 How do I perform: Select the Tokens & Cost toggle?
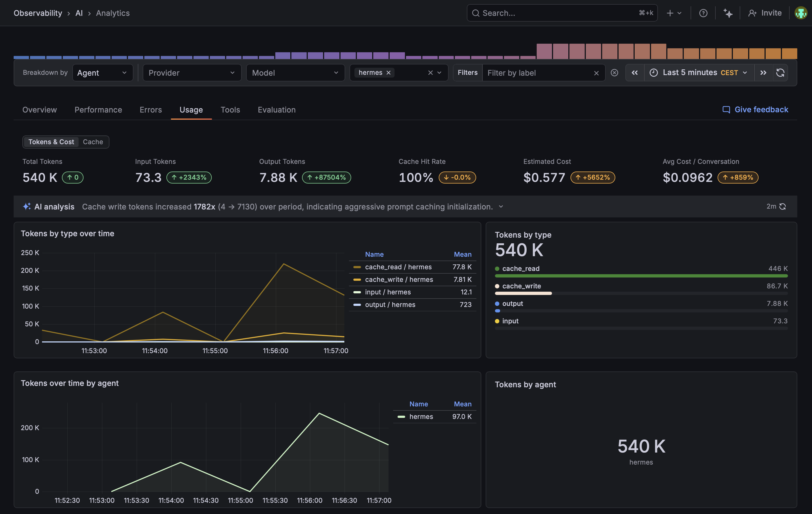coord(51,142)
